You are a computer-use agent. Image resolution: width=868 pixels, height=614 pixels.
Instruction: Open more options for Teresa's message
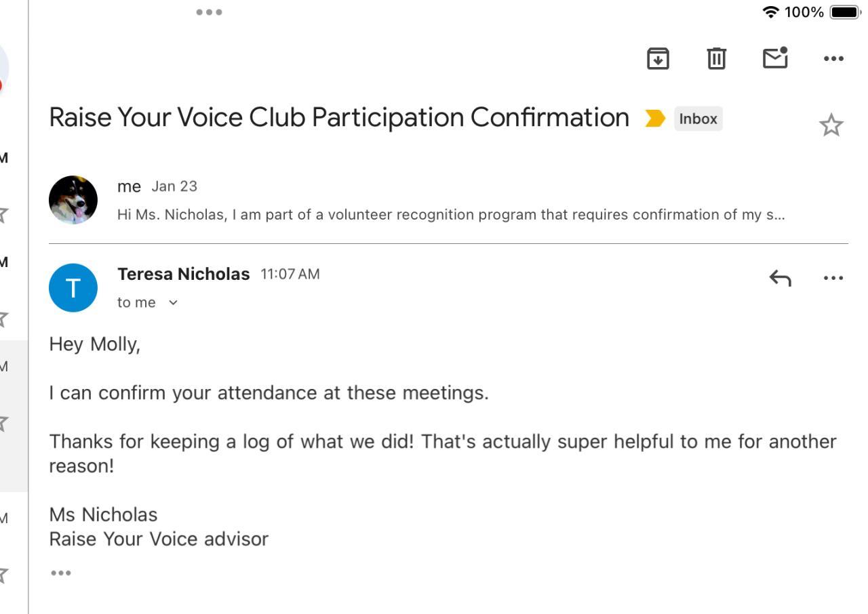coord(833,278)
